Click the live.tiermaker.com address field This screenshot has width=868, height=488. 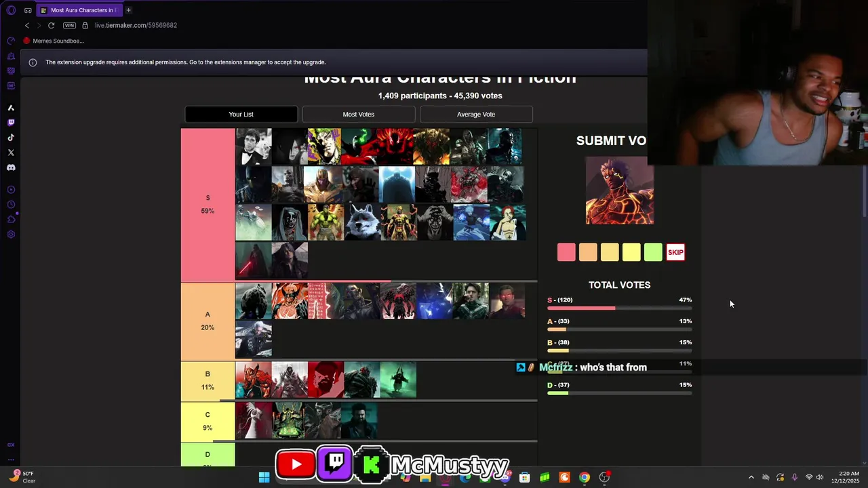[136, 25]
